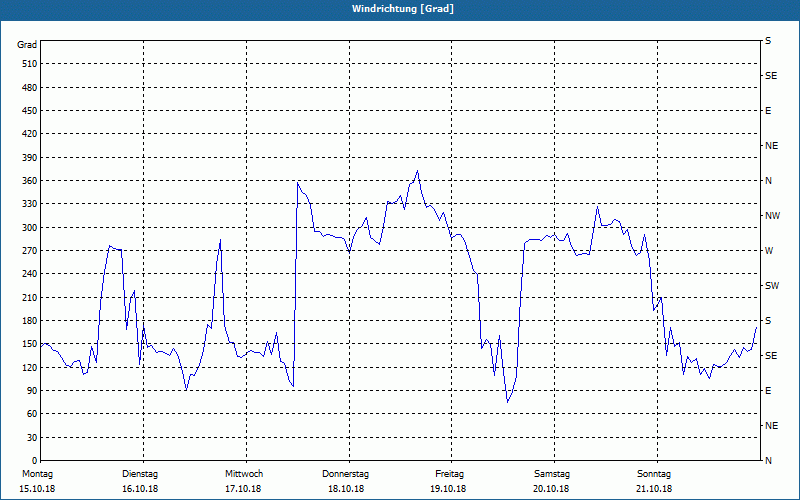The width and height of the screenshot is (800, 500).
Task: Select the 480 value on the degree axis
Action: point(30,87)
